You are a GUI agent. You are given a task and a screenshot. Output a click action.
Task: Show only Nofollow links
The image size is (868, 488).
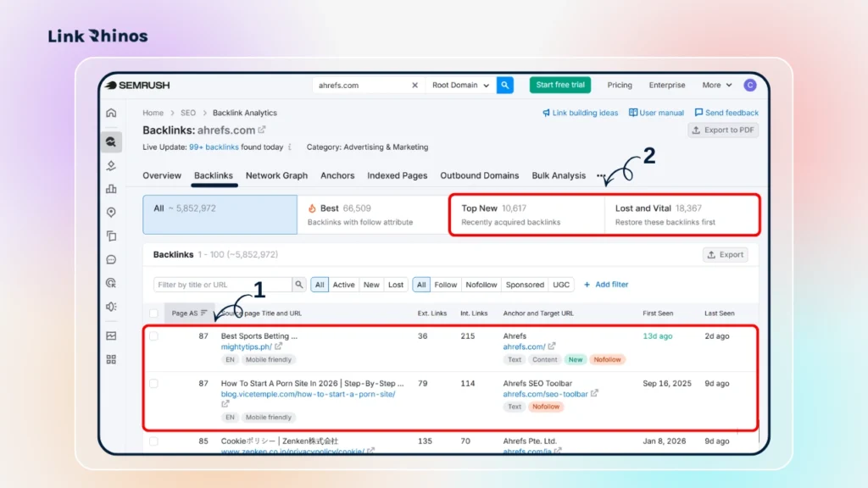pos(481,285)
